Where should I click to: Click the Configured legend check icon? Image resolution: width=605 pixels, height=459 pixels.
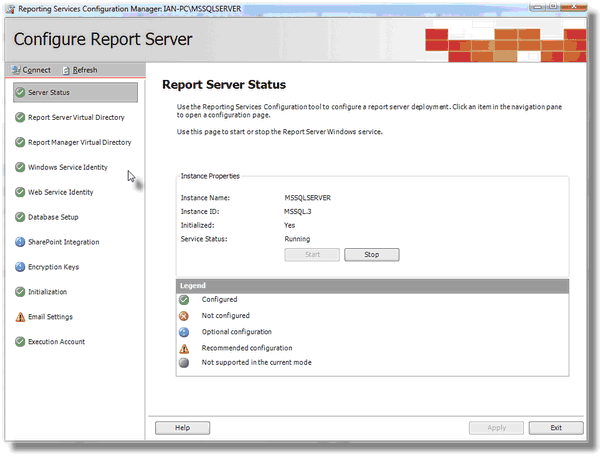coord(184,300)
